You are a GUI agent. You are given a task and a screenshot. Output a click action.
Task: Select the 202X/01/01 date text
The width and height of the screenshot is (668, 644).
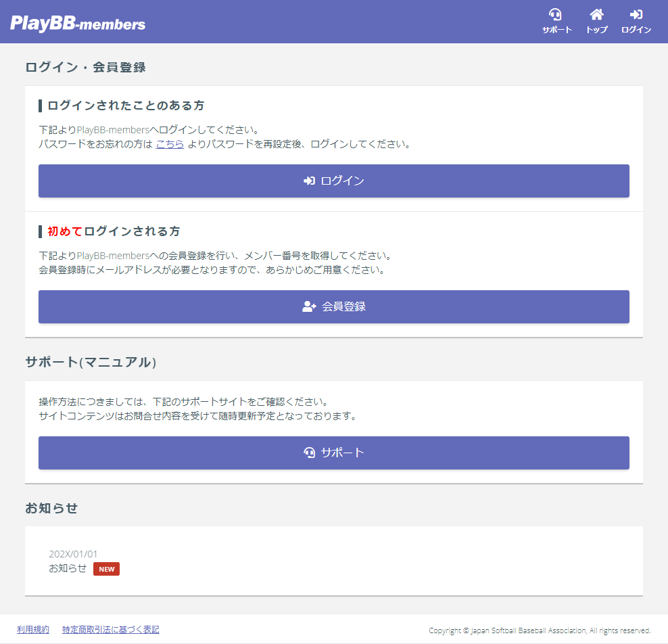coord(73,554)
